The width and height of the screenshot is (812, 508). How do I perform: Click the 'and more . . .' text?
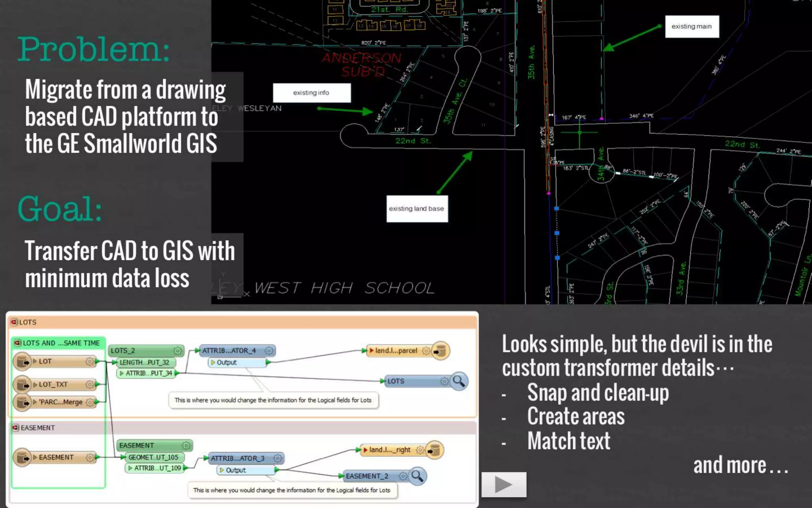pos(741,465)
